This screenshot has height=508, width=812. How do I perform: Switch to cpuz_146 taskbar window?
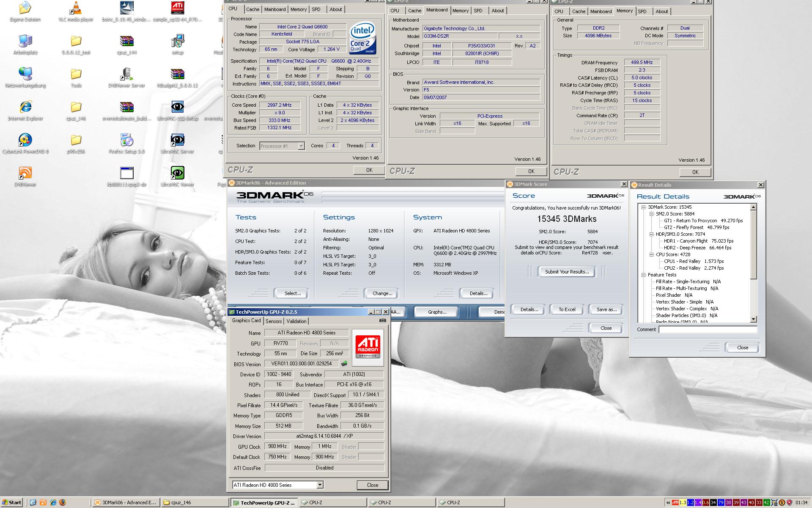pos(195,502)
